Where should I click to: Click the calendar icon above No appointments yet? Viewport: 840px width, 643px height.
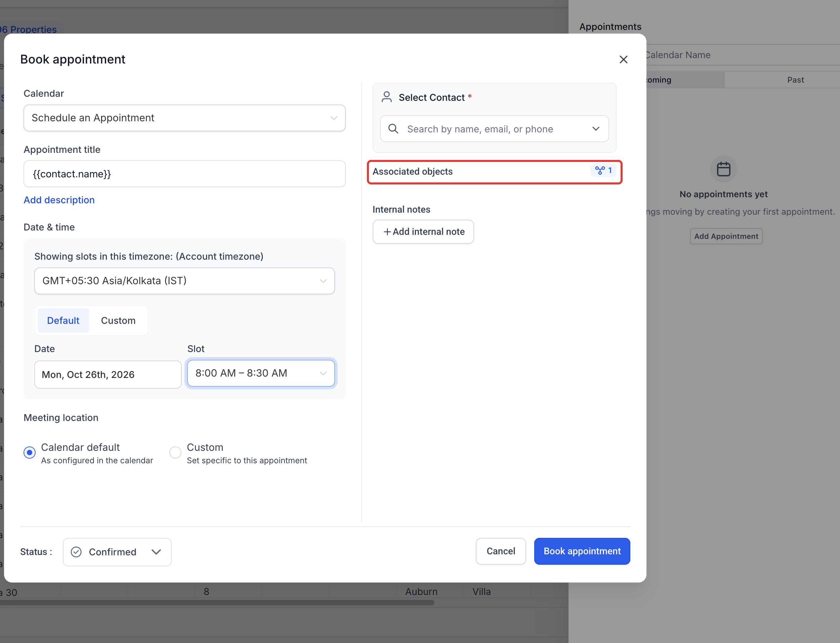(723, 169)
